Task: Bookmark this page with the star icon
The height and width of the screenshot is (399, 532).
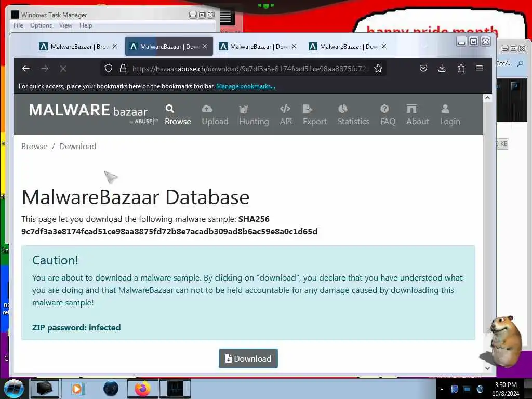Action: 378,68
